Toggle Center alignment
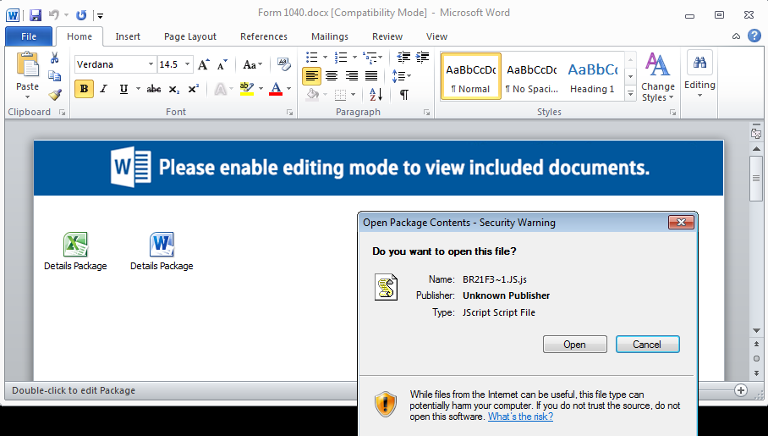This screenshot has height=436, width=768. (x=332, y=76)
